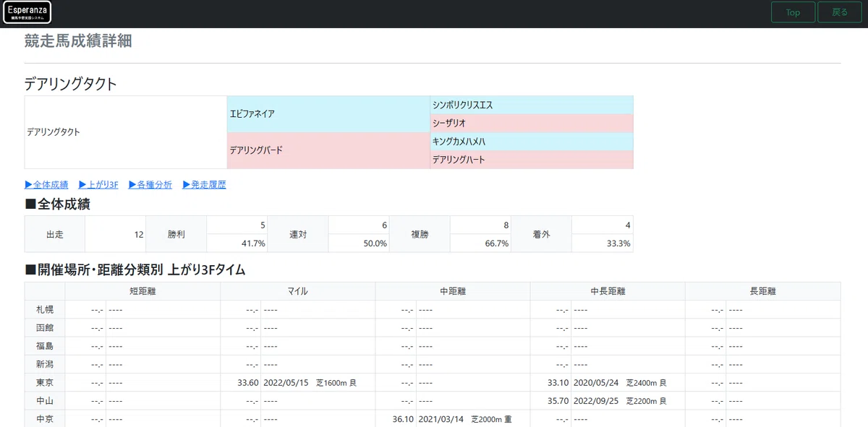Click the マイル column header
This screenshot has height=427, width=868.
297,291
